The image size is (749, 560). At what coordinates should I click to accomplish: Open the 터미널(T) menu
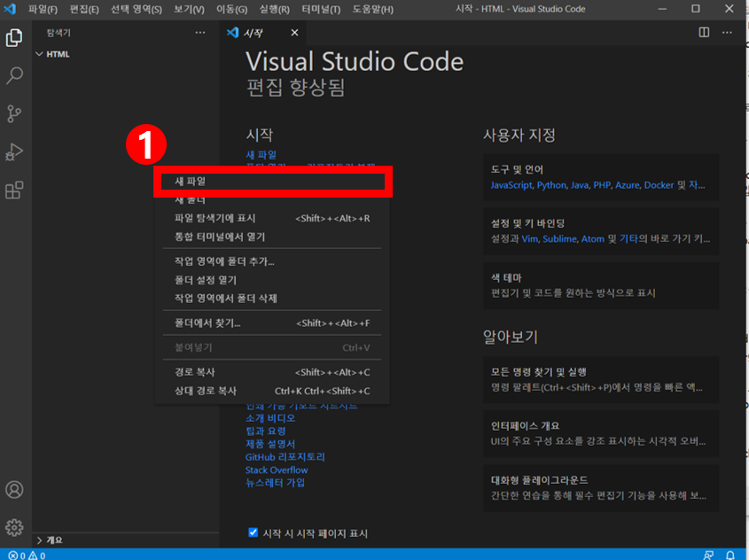pyautogui.click(x=321, y=9)
